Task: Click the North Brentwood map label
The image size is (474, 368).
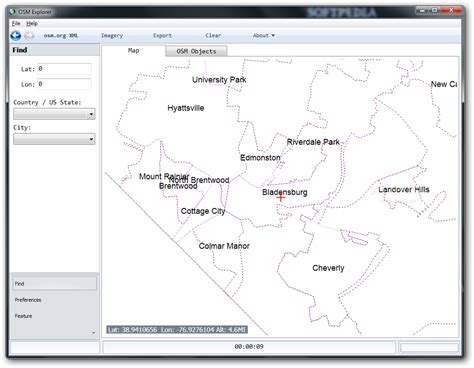Action: (199, 180)
